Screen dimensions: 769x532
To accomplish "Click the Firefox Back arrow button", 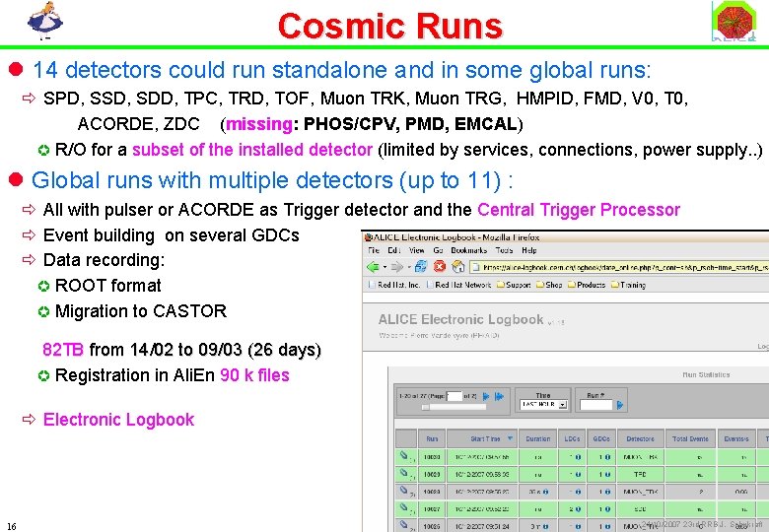I will 374,266.
